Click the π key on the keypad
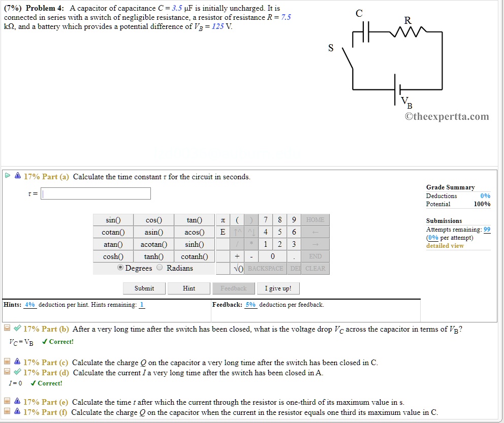 pyautogui.click(x=222, y=220)
